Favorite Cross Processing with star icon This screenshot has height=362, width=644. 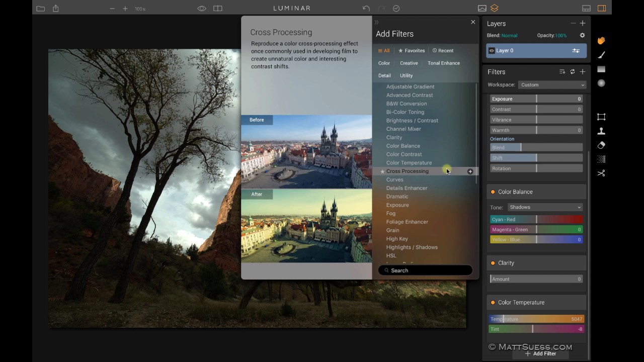point(382,171)
